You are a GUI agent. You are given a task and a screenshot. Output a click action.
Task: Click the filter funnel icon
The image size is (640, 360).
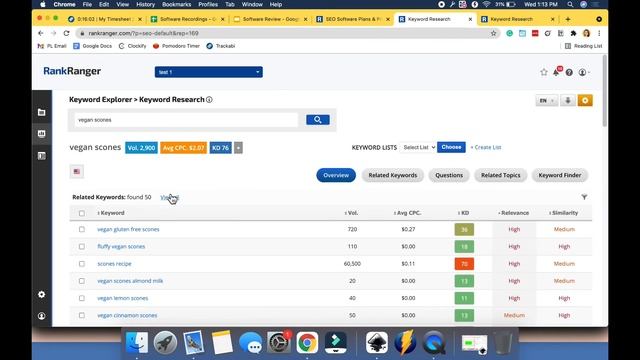(x=584, y=197)
